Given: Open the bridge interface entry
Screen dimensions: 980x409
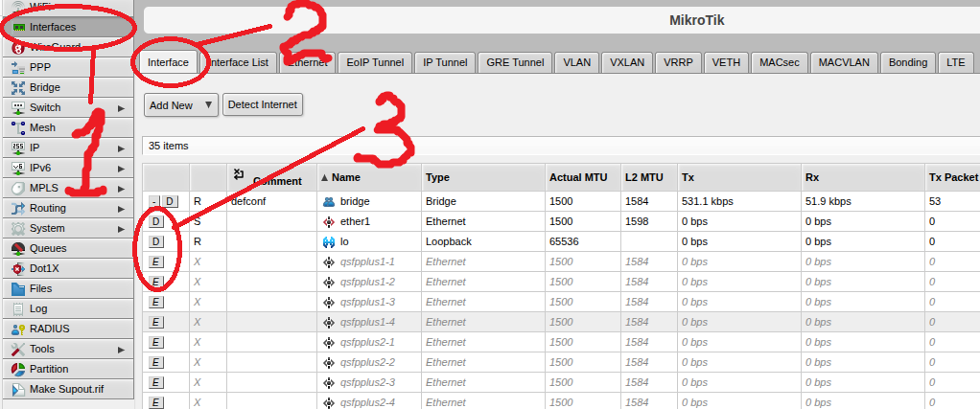Looking at the screenshot, I should 354,202.
